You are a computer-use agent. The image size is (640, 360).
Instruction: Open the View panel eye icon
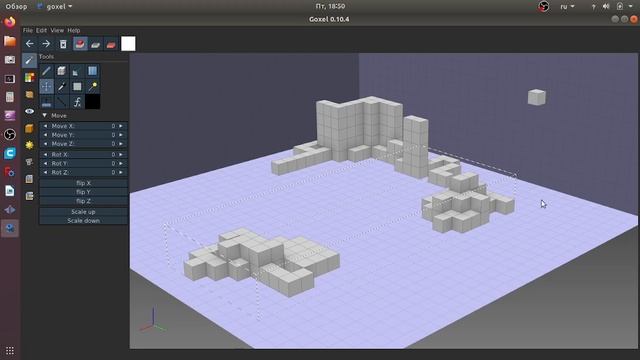click(x=29, y=111)
